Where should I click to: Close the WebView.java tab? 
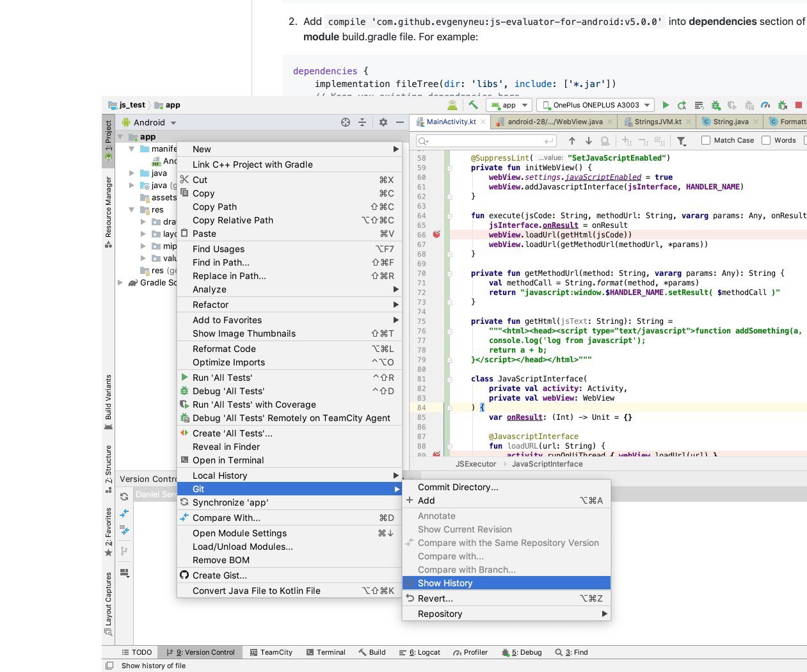(x=610, y=122)
